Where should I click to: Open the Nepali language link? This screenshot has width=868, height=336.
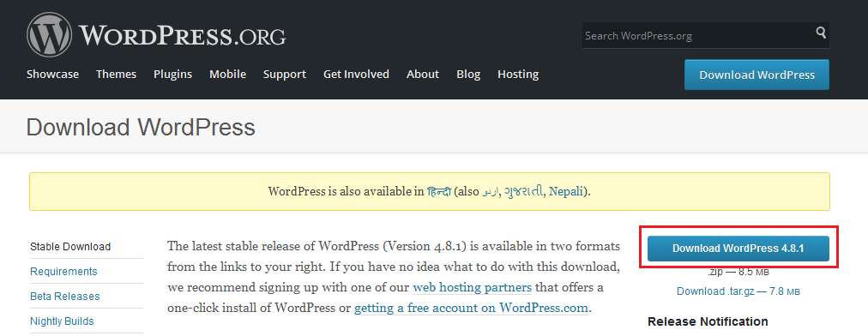566,191
